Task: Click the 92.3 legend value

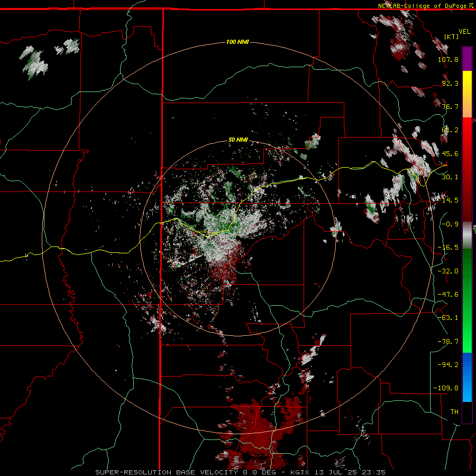Action: 450,83
